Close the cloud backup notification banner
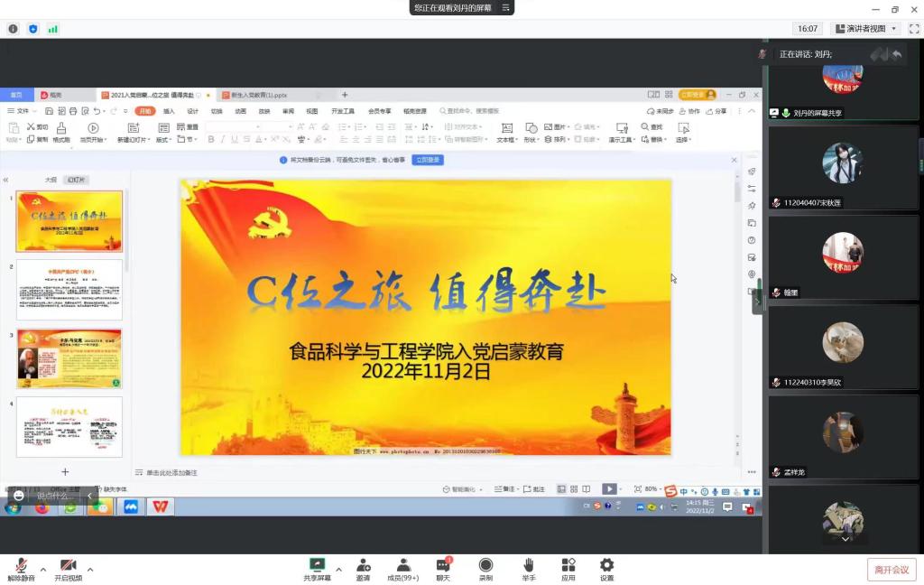924x585 pixels. tap(734, 160)
